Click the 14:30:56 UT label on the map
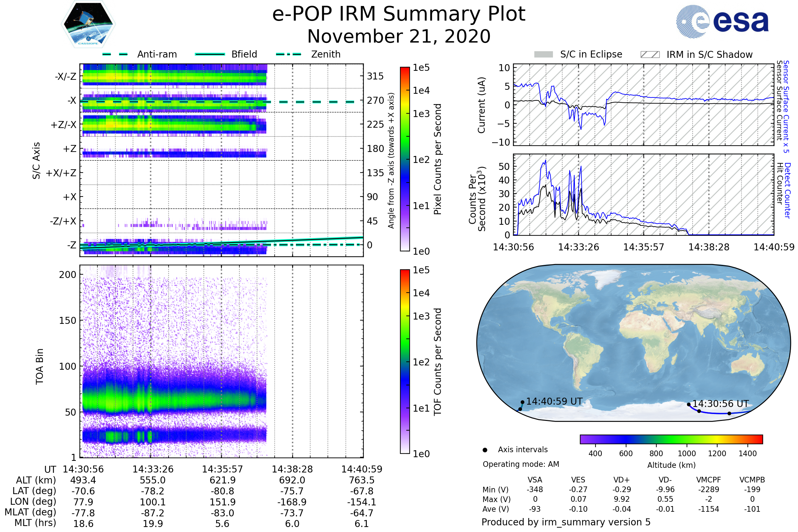Screen dimensions: 798x532 tap(720, 404)
